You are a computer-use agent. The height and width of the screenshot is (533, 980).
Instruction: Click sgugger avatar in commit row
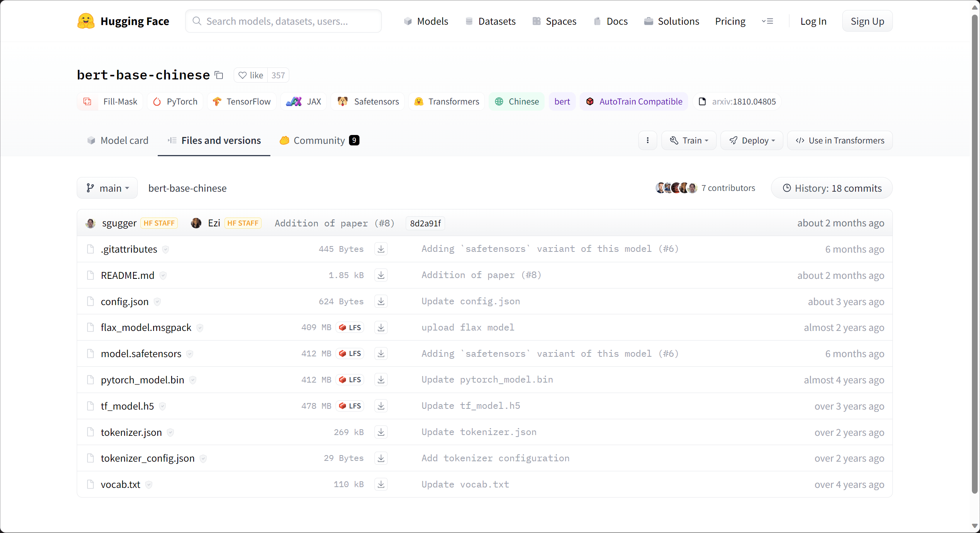pos(91,223)
